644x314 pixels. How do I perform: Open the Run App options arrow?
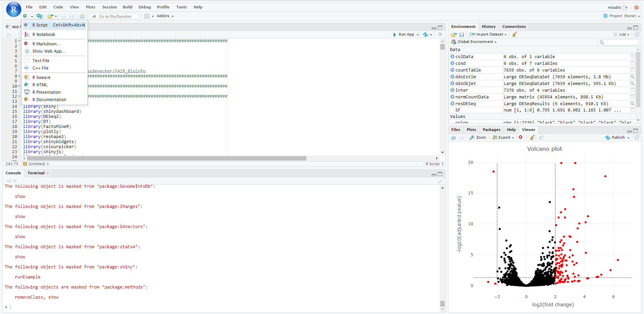[417, 35]
